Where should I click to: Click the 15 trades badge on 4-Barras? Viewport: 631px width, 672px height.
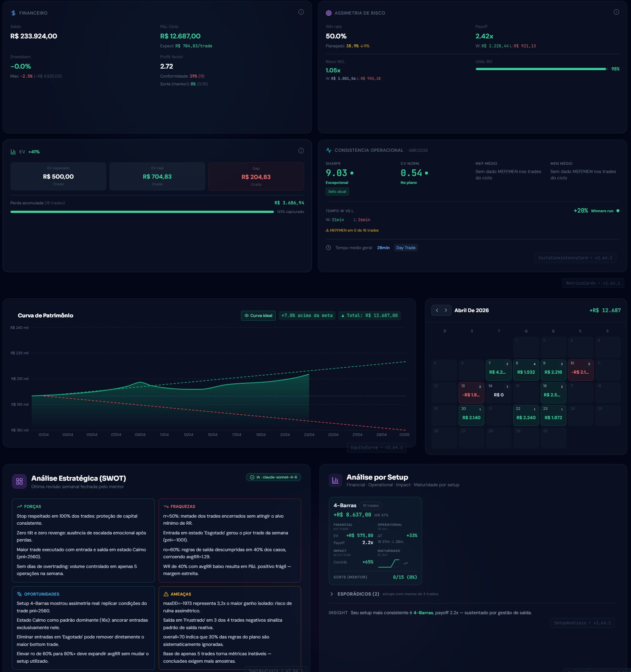(x=371, y=506)
